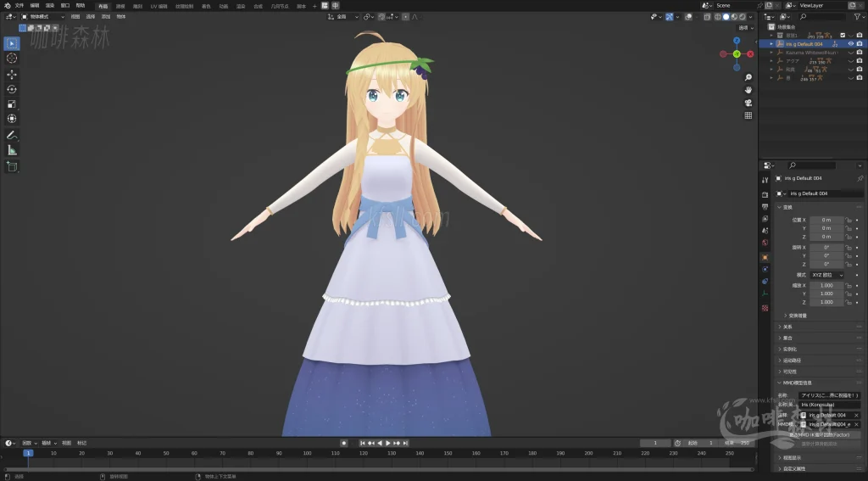
Task: Select the Move tool
Action: click(12, 75)
